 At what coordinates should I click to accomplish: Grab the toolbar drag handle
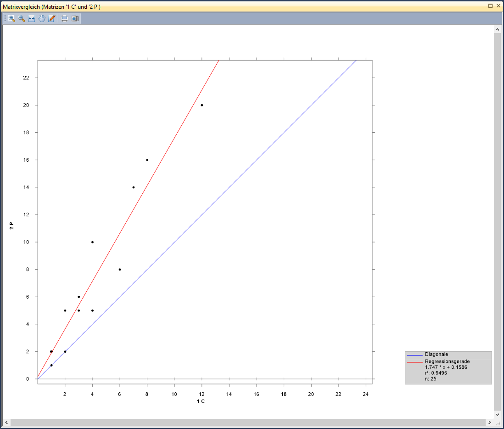point(5,18)
